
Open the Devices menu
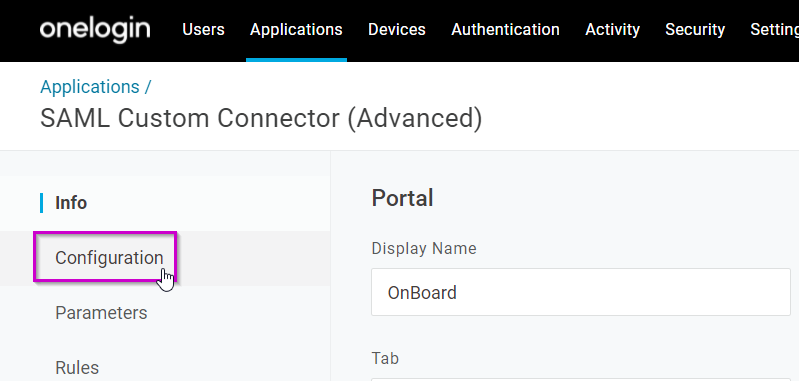396,30
